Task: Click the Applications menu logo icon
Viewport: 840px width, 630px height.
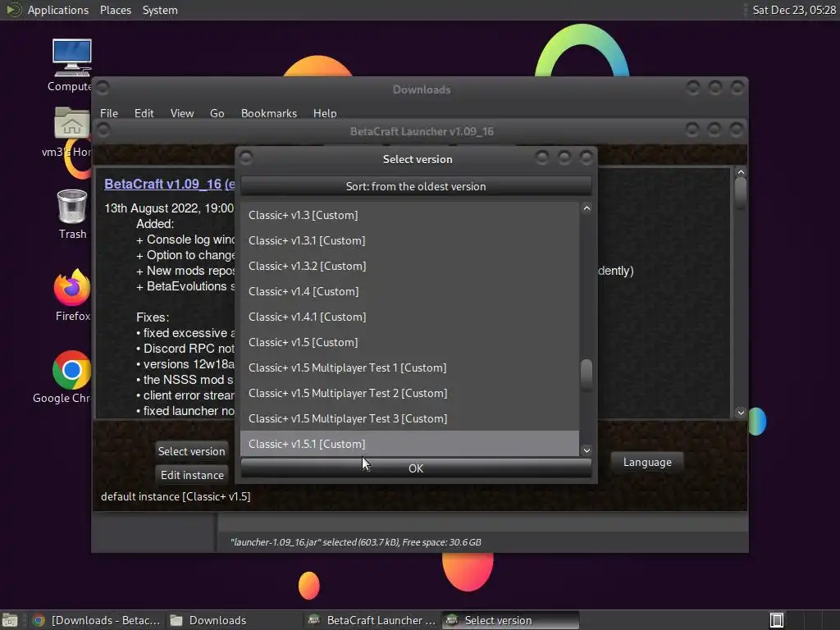Action: pyautogui.click(x=13, y=10)
